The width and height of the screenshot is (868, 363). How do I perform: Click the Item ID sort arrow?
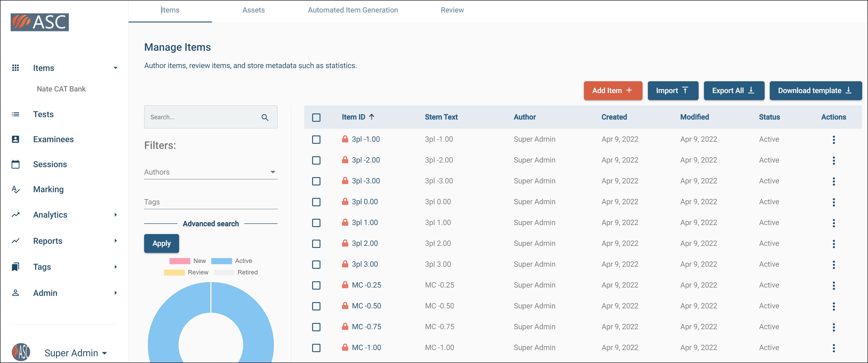pos(371,117)
